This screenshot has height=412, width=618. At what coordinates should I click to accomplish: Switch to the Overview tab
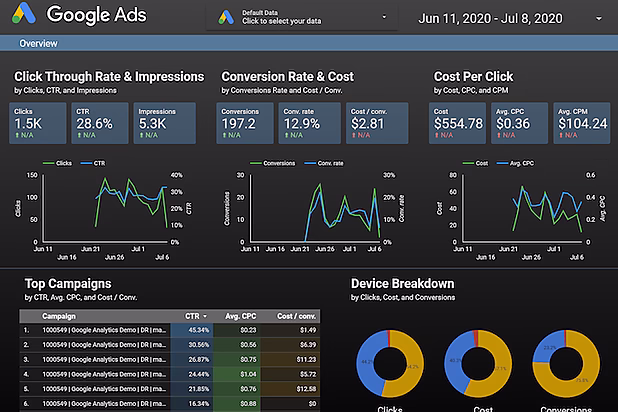point(38,43)
